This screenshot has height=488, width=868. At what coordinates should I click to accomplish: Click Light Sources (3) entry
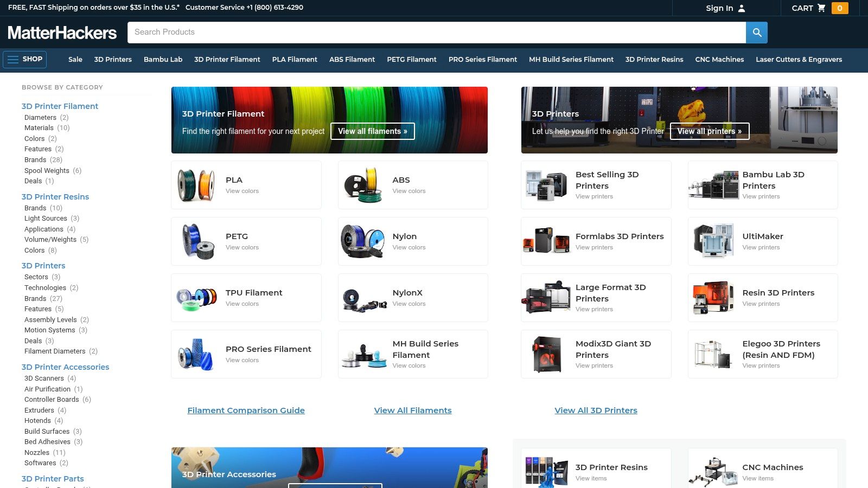click(x=52, y=219)
